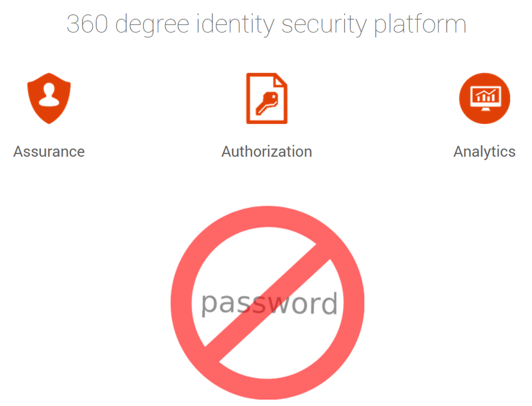Click the word password inside the circle

[x=269, y=303]
